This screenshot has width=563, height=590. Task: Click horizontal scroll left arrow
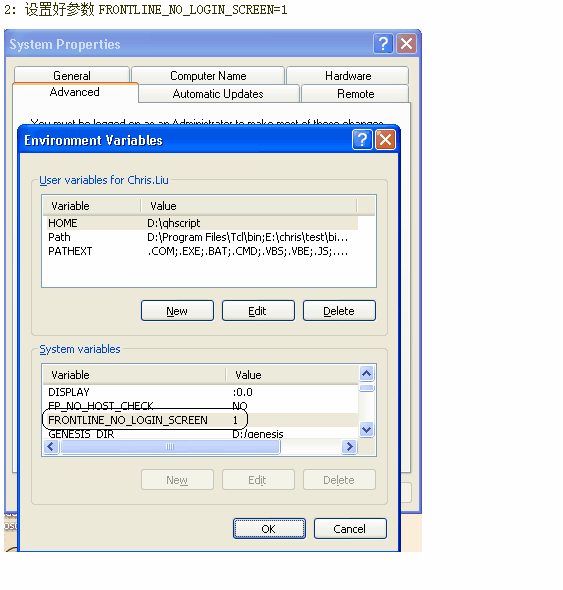click(x=51, y=447)
